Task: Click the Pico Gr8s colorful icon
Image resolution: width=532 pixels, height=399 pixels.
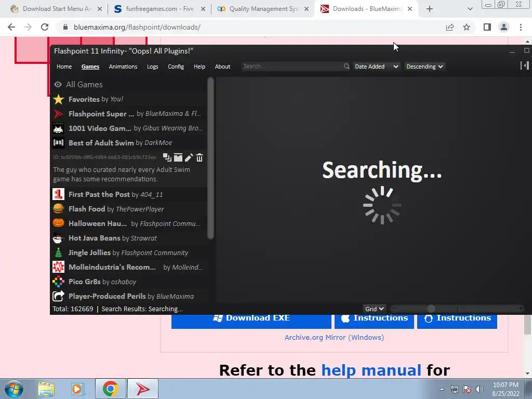Action: tap(58, 282)
